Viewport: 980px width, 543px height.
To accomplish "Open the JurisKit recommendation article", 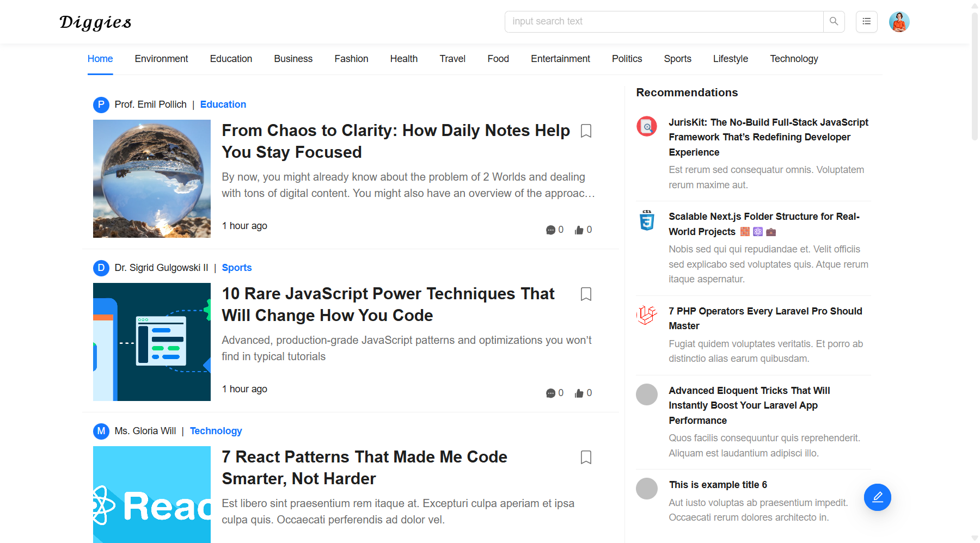I will click(768, 137).
